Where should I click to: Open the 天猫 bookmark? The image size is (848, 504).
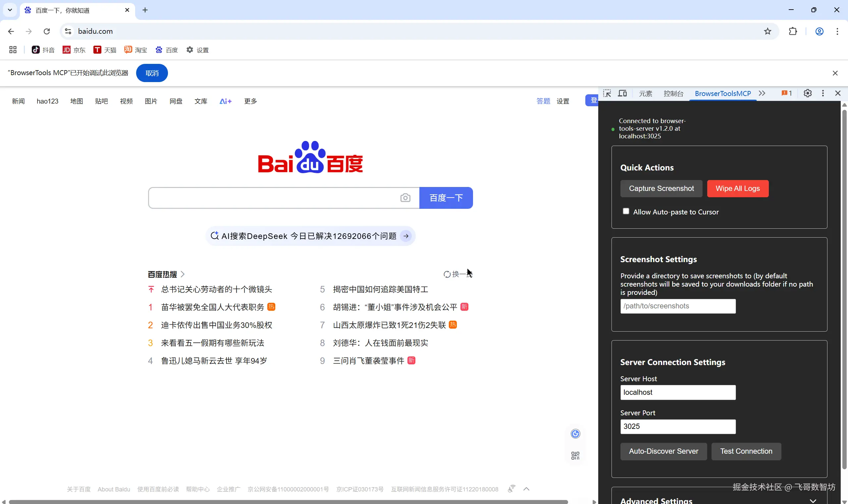pyautogui.click(x=105, y=50)
